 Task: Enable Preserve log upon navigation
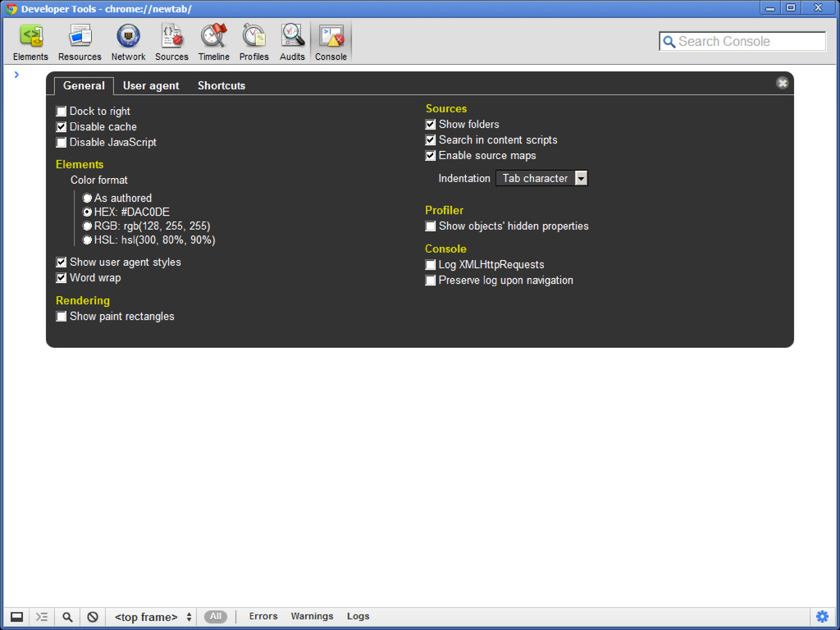(430, 281)
